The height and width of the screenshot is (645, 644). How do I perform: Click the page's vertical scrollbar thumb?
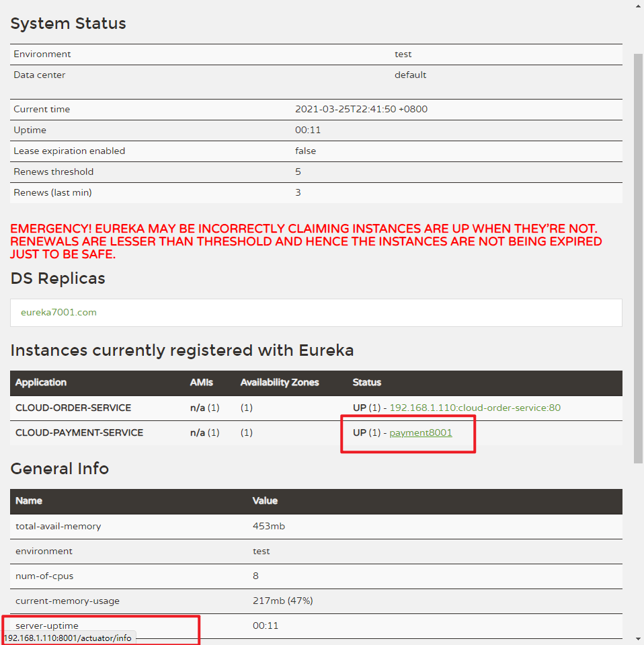coord(638,258)
